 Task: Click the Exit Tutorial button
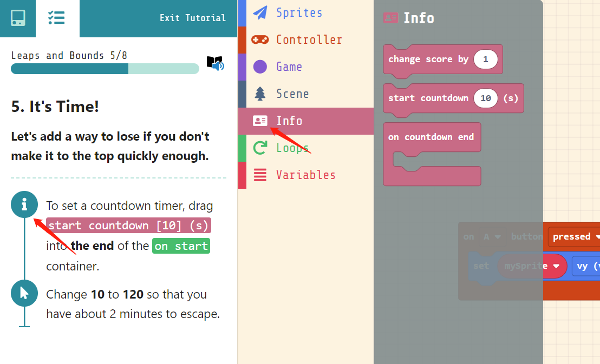point(193,17)
